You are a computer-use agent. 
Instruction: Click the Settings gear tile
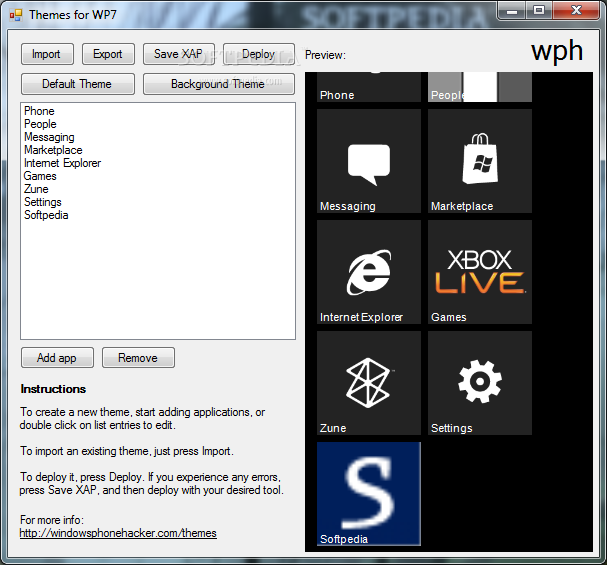click(x=480, y=383)
